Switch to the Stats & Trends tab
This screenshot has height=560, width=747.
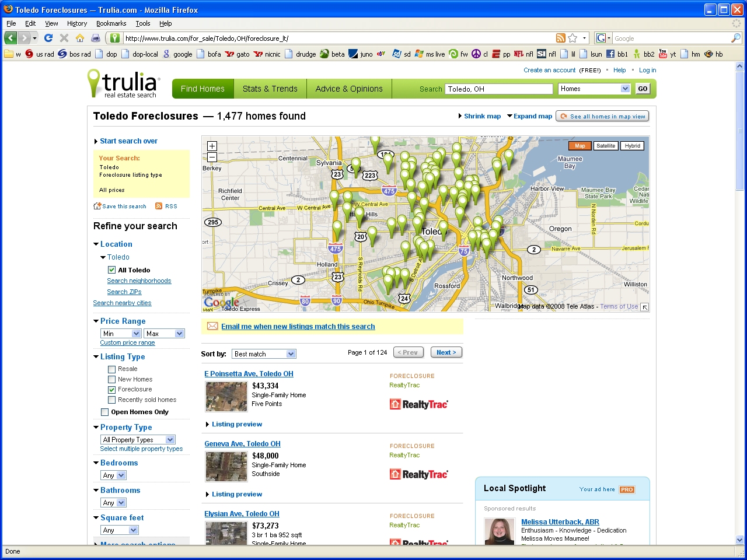point(270,89)
